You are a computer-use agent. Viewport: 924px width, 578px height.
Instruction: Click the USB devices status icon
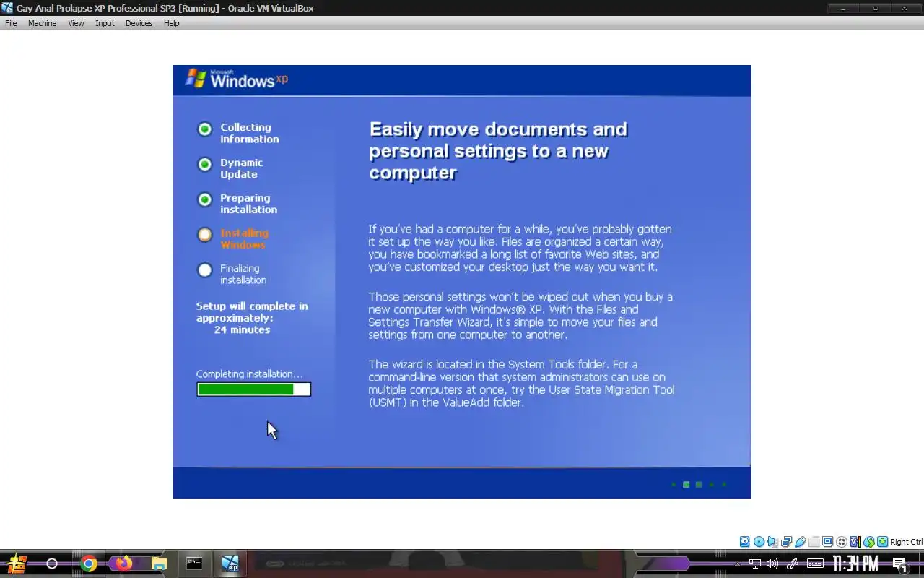point(800,542)
